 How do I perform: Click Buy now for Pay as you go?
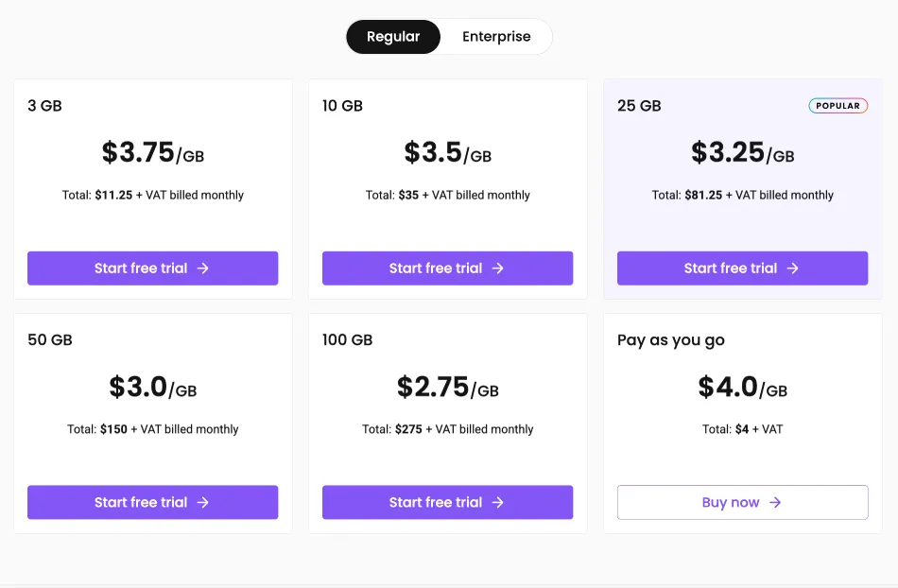tap(742, 502)
